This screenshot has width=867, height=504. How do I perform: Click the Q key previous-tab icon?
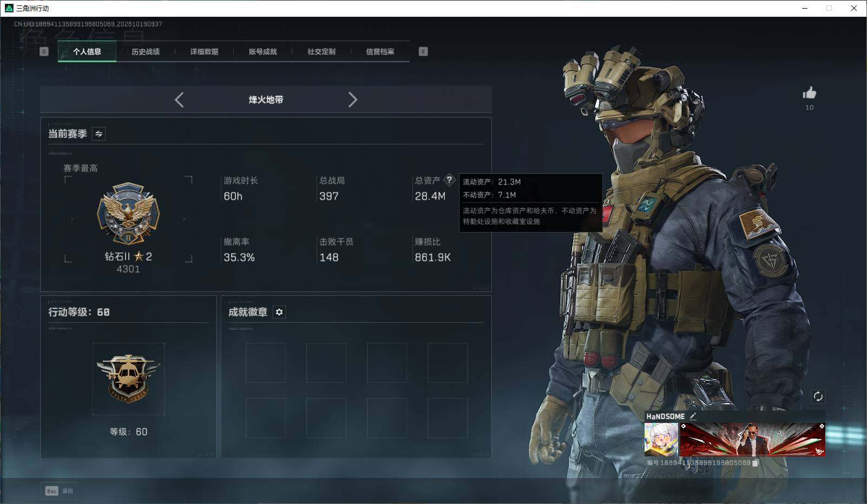44,51
